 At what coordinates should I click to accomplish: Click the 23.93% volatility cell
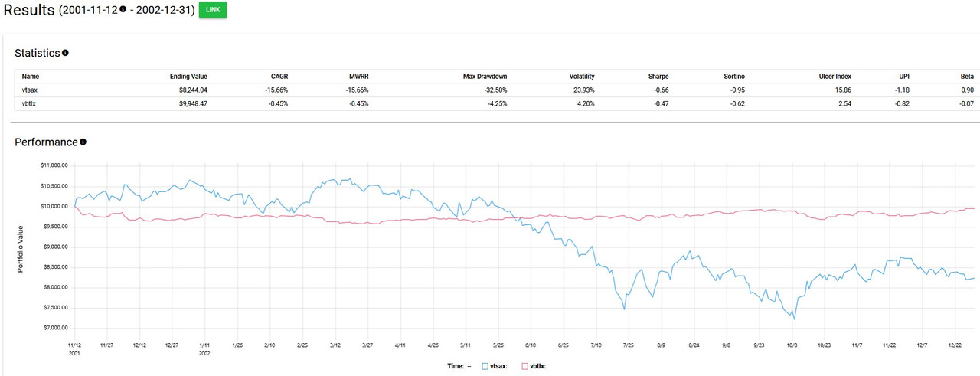pyautogui.click(x=584, y=90)
